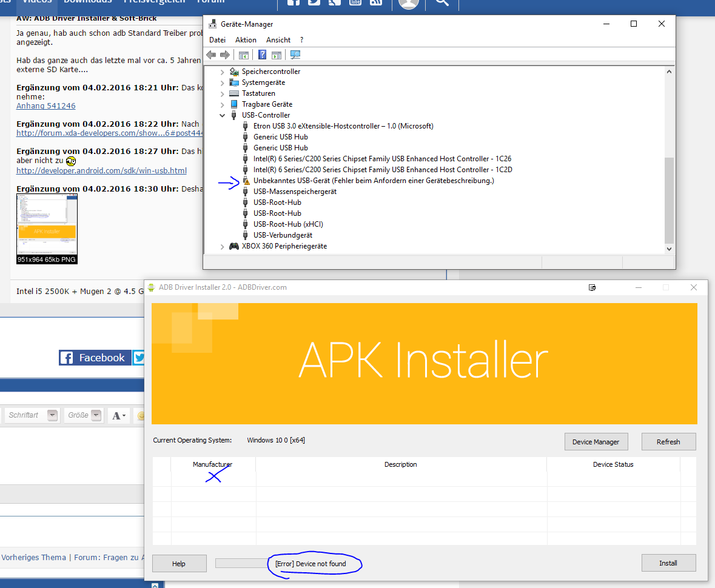Expand the XBOX 360 Peripheriegeräte node

coord(222,247)
